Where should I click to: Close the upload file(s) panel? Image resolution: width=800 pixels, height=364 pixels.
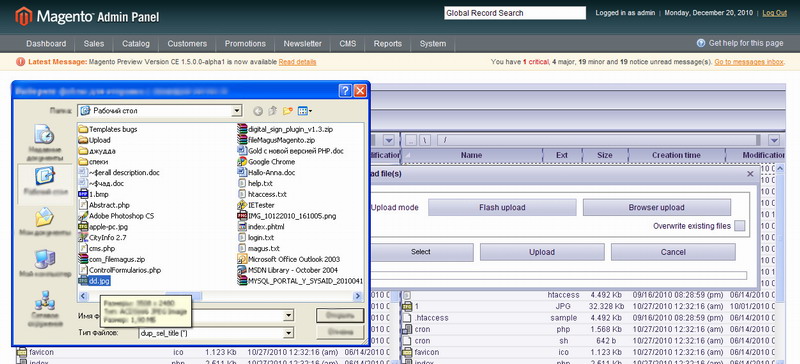click(750, 174)
